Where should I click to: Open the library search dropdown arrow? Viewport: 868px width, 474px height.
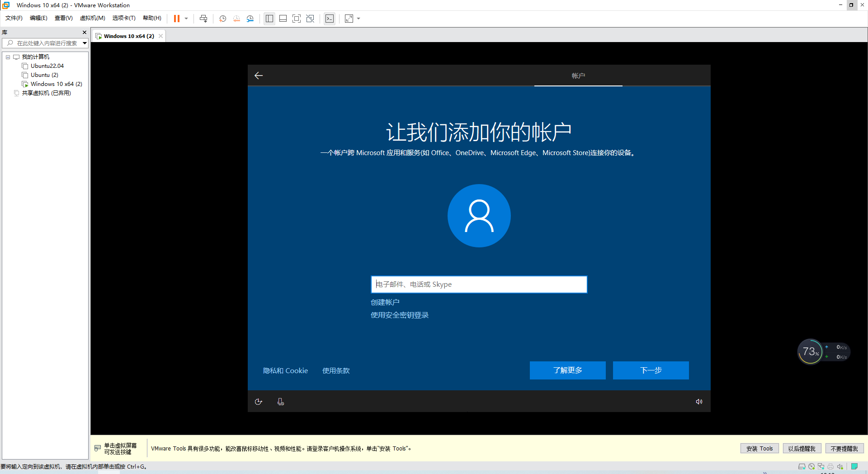pyautogui.click(x=85, y=43)
